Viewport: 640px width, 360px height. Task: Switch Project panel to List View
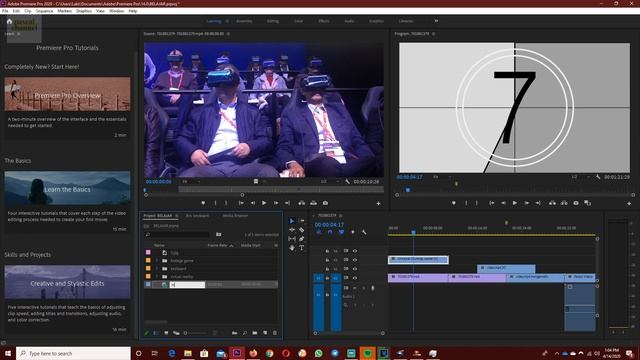(x=156, y=333)
